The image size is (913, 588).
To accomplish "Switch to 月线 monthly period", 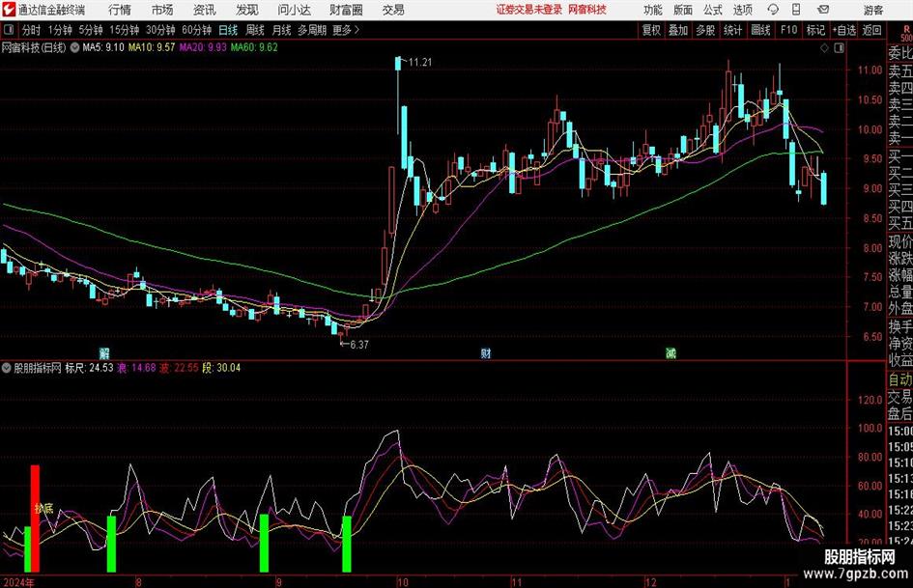I will pos(282,30).
